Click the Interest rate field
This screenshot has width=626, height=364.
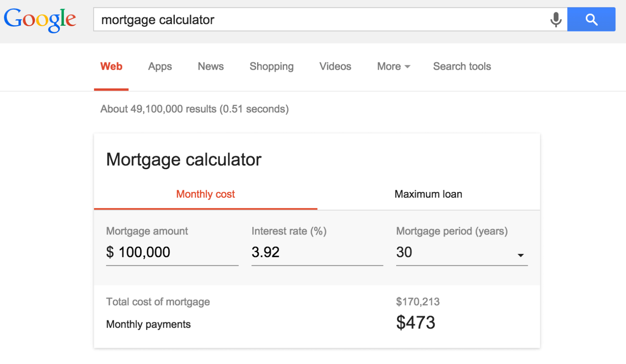[317, 253]
